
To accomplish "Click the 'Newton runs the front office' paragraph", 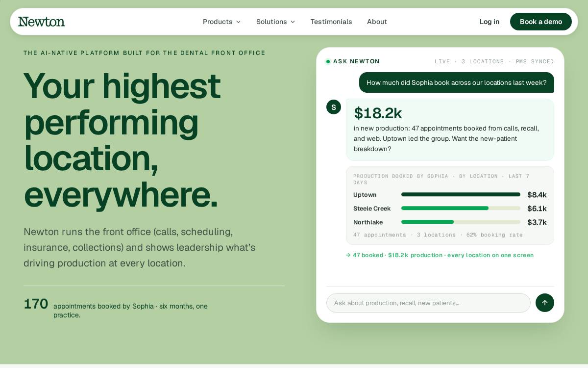I will (140, 247).
